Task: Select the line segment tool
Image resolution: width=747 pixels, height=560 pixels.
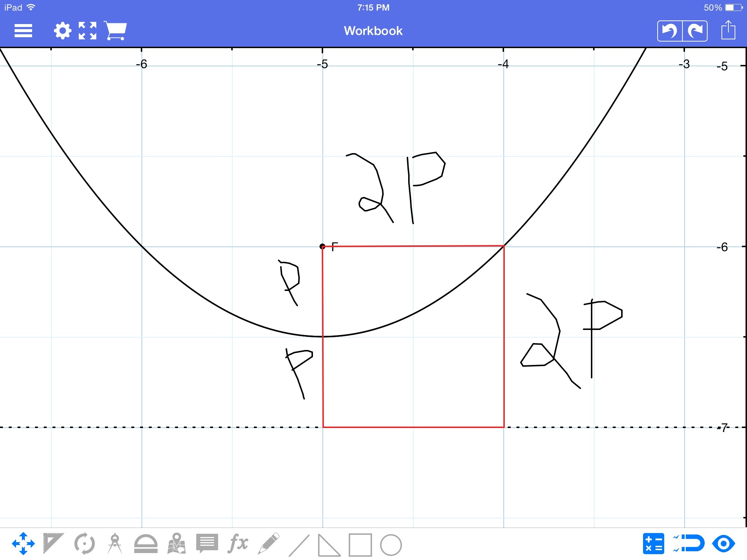Action: point(299,545)
